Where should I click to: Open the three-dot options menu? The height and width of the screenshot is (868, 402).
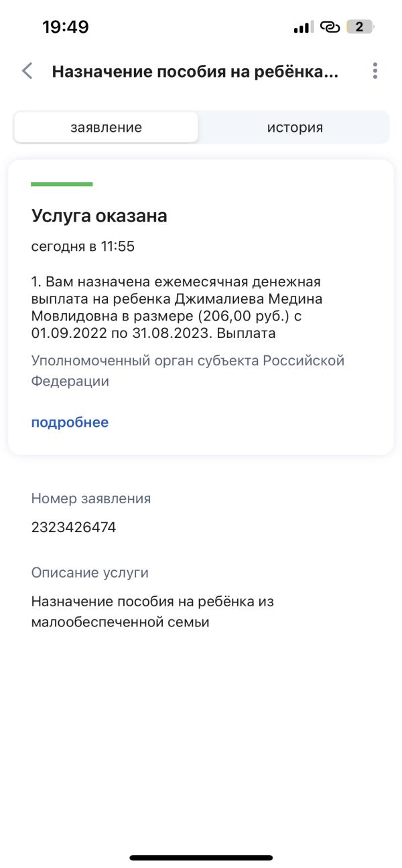(375, 72)
